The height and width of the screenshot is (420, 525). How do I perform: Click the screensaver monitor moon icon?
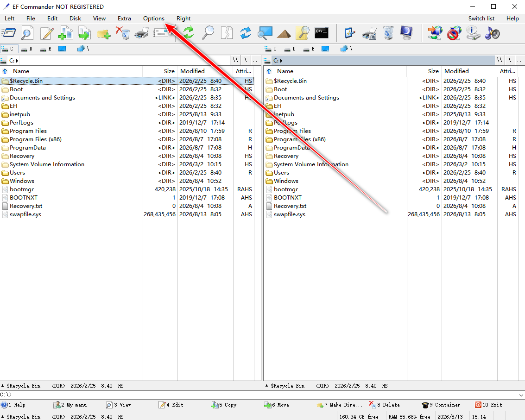407,33
